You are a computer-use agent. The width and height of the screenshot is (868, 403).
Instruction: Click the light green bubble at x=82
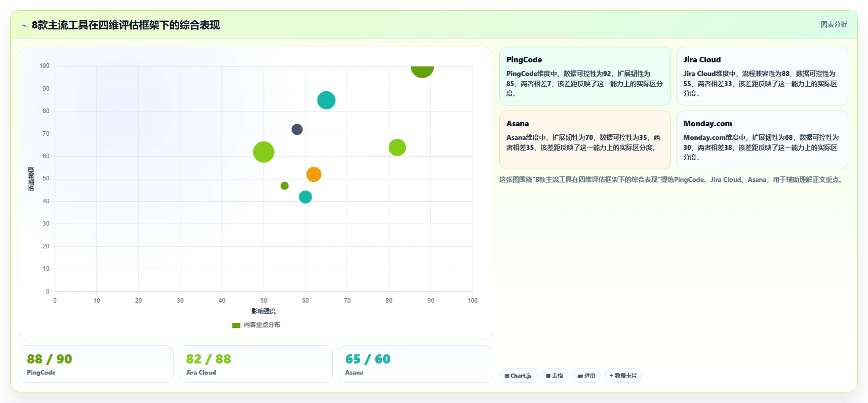pos(397,148)
